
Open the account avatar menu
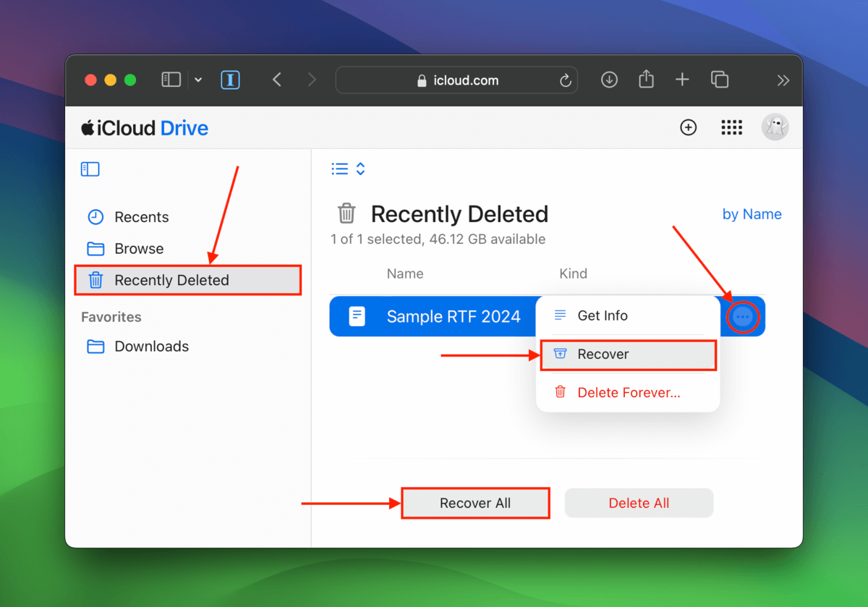pos(775,127)
